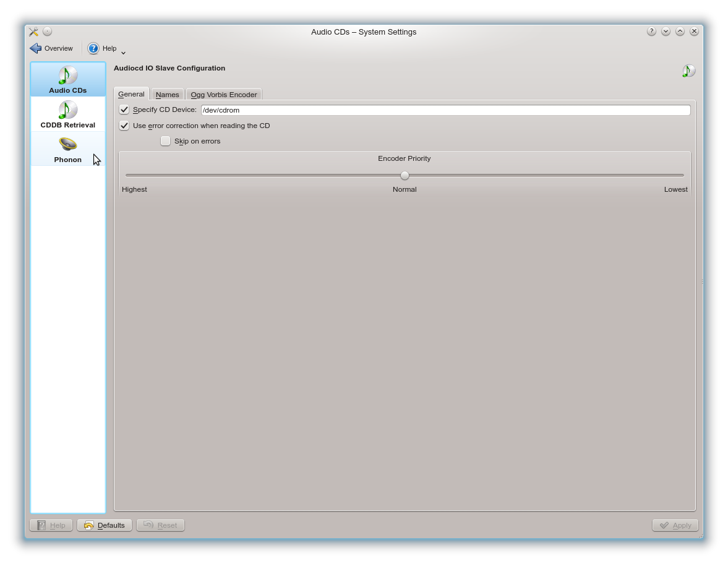
Task: Click the Overview back arrow icon
Action: pos(35,48)
